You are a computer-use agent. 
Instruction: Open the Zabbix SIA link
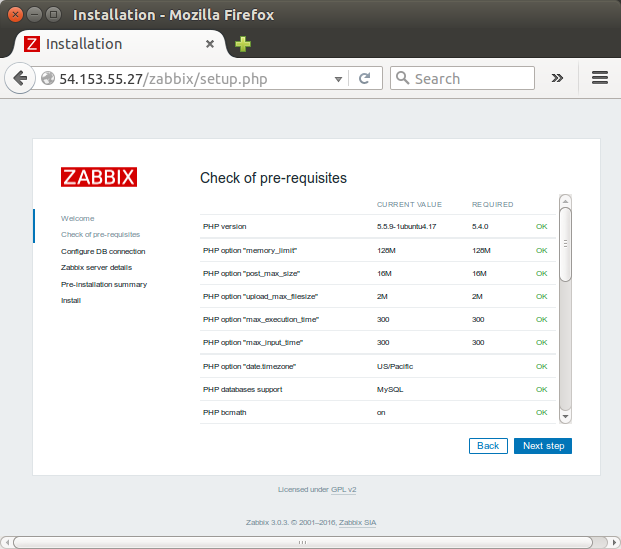point(357,522)
